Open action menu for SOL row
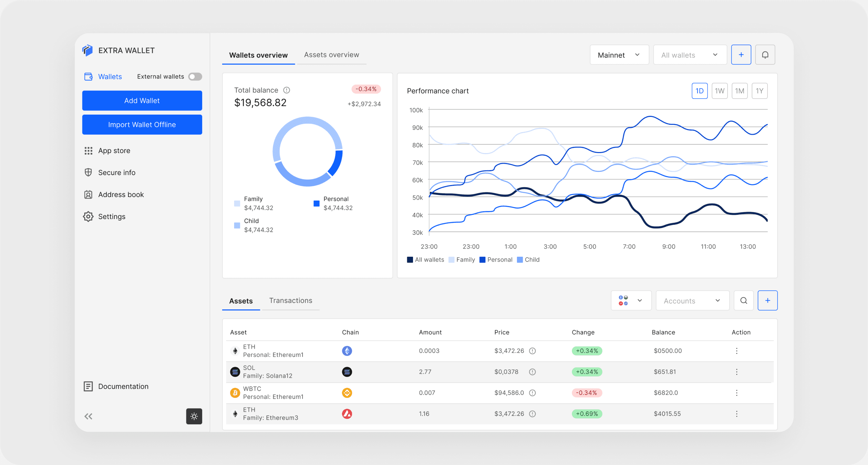868x465 pixels. [737, 372]
